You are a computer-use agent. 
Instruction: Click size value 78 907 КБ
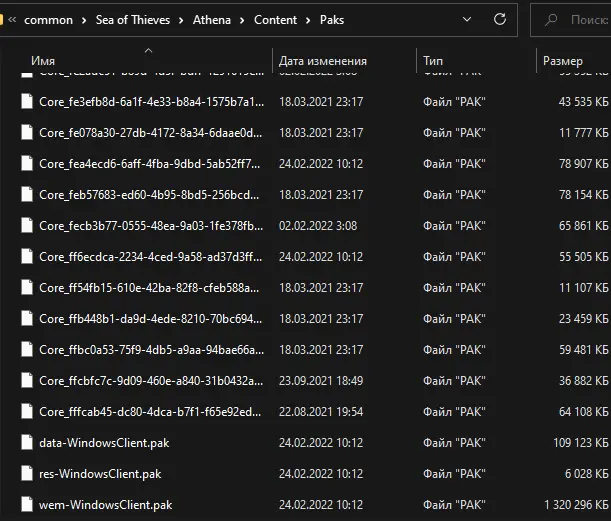(x=583, y=164)
